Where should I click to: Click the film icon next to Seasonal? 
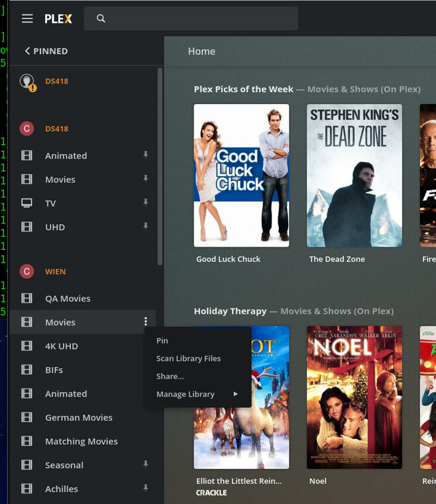pyautogui.click(x=27, y=465)
